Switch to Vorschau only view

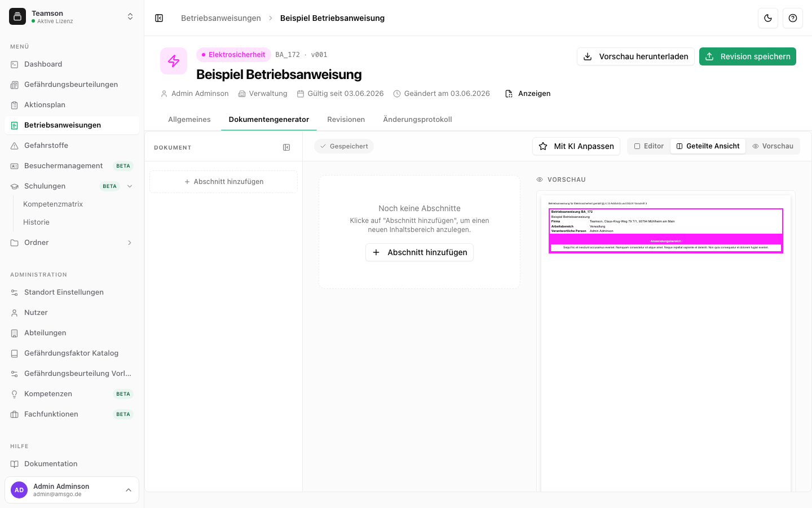coord(773,146)
